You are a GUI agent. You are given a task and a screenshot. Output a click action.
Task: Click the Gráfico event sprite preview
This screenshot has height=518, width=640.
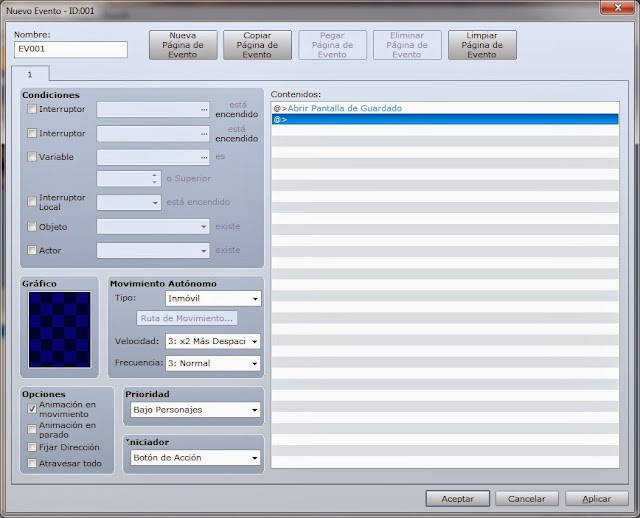pyautogui.click(x=60, y=329)
